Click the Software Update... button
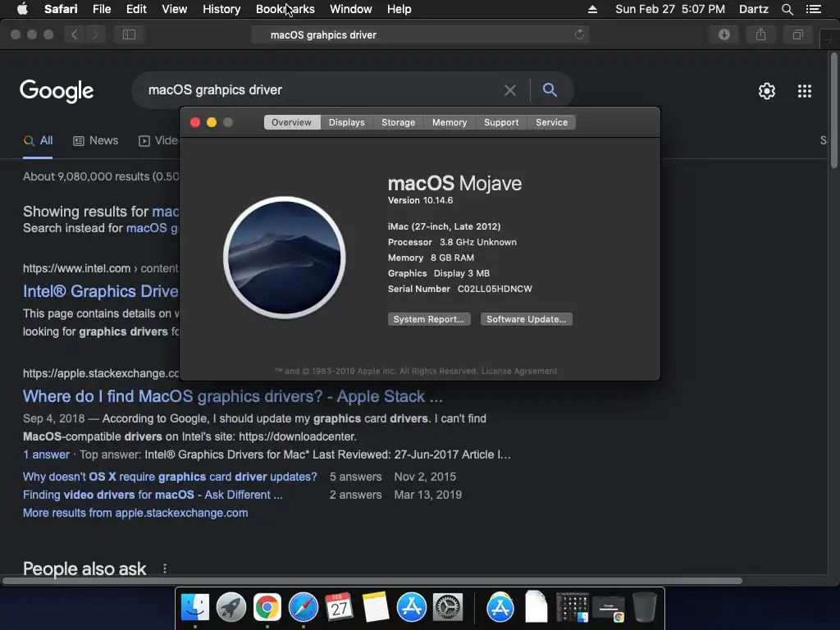The width and height of the screenshot is (840, 630). pyautogui.click(x=526, y=319)
